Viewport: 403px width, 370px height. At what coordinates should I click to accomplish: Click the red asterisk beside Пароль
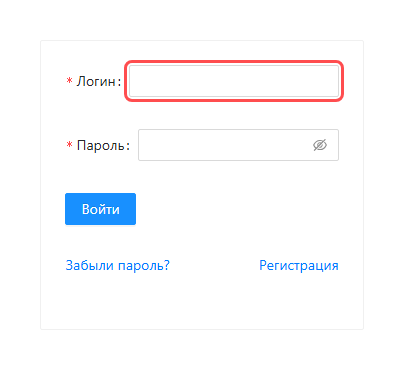click(x=69, y=145)
